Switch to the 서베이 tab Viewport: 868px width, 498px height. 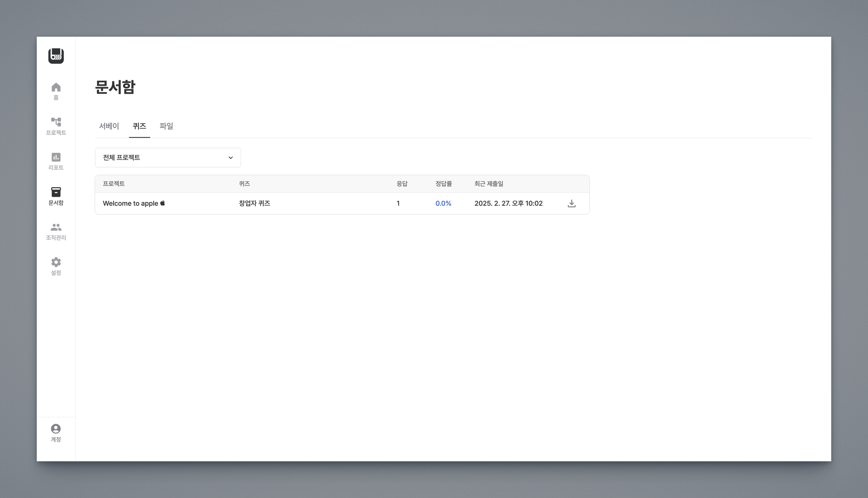click(109, 126)
